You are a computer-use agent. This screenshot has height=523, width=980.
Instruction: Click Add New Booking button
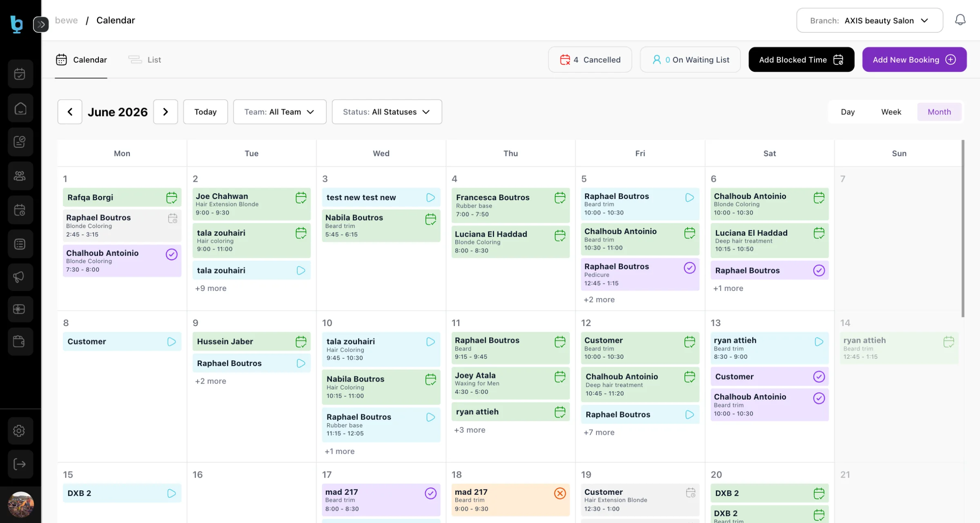[914, 60]
